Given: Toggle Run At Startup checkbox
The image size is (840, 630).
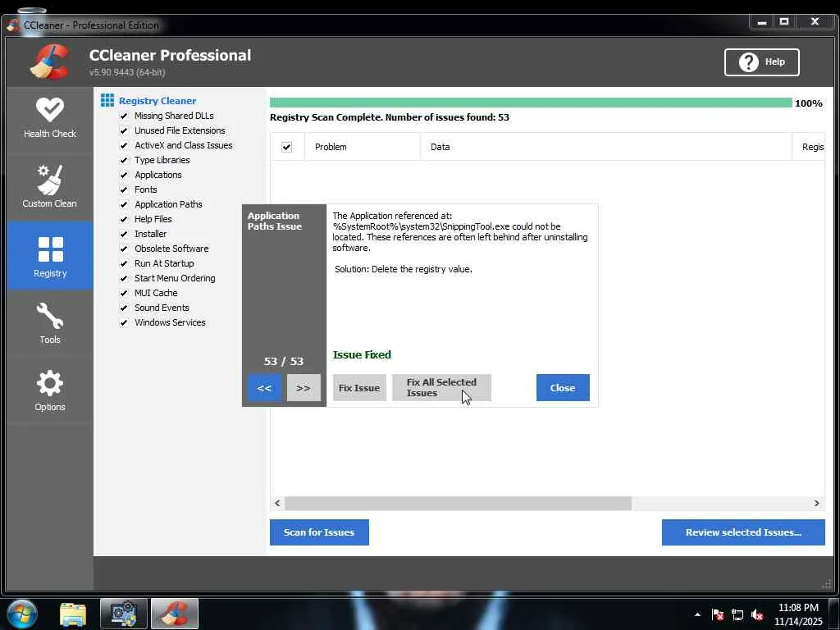Looking at the screenshot, I should (x=124, y=263).
